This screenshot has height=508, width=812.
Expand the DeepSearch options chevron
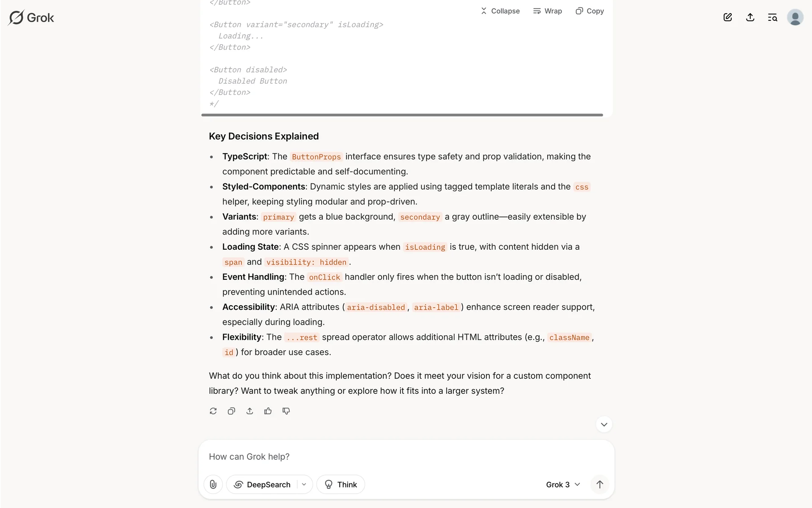tap(304, 484)
